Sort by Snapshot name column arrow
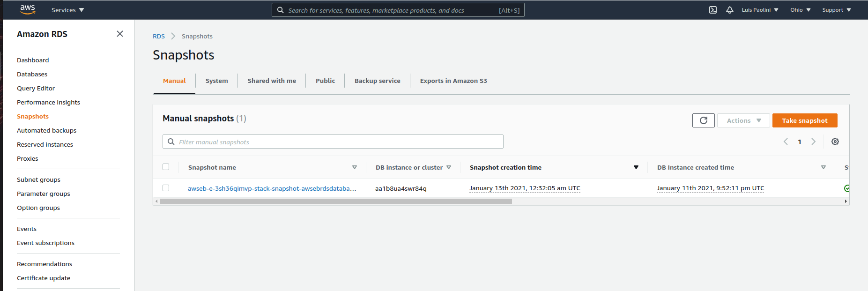The width and height of the screenshot is (868, 291). coord(355,167)
